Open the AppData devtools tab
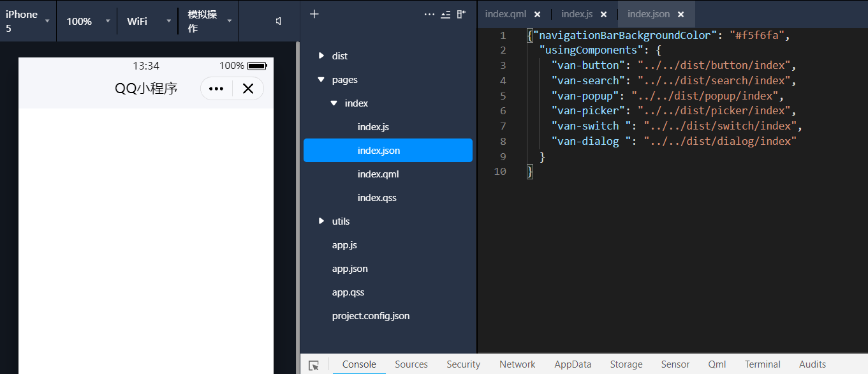The width and height of the screenshot is (868, 374). [x=573, y=364]
